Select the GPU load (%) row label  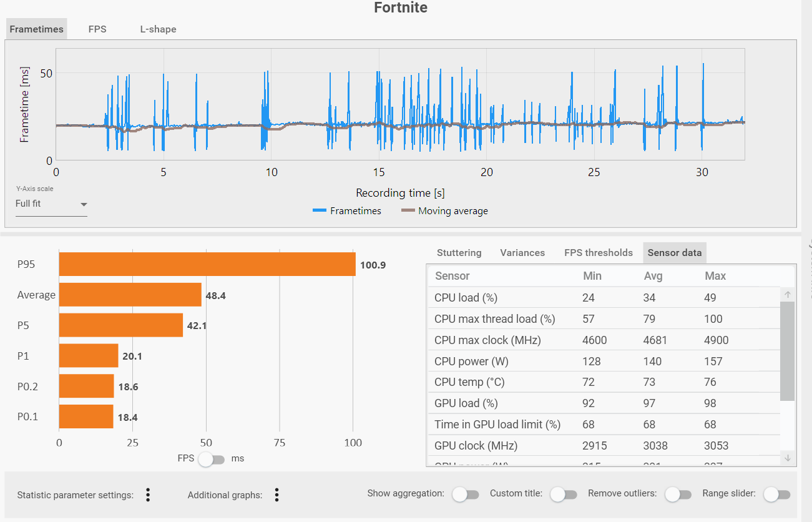click(466, 403)
